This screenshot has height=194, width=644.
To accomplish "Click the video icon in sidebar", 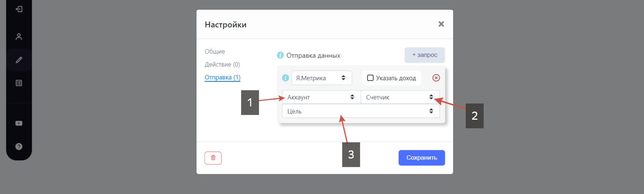I will pos(19,123).
